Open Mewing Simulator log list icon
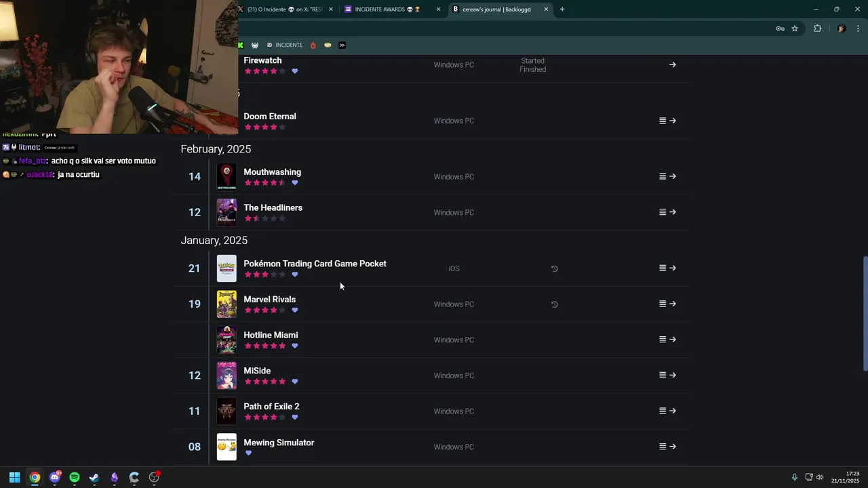 pos(663,447)
